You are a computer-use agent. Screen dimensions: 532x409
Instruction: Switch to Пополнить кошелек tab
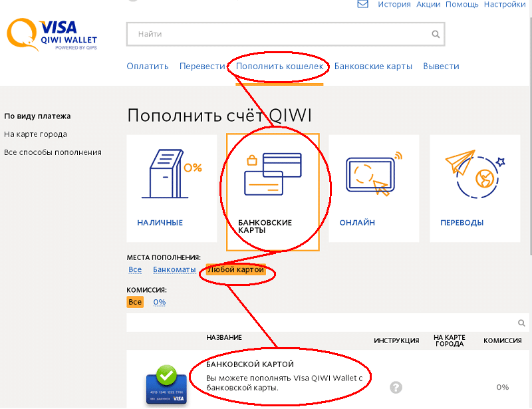click(279, 67)
